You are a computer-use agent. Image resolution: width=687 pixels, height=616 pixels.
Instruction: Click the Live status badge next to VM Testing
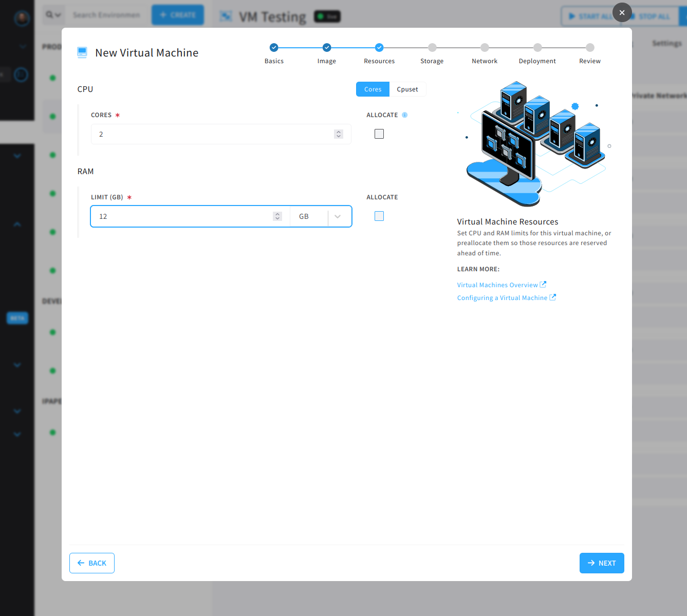[327, 16]
